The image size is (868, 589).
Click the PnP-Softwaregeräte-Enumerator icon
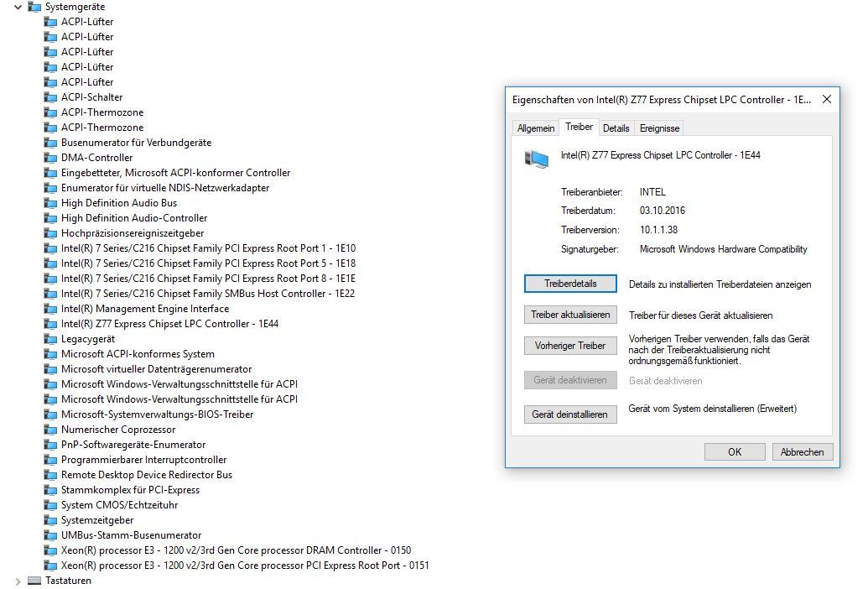coord(50,445)
